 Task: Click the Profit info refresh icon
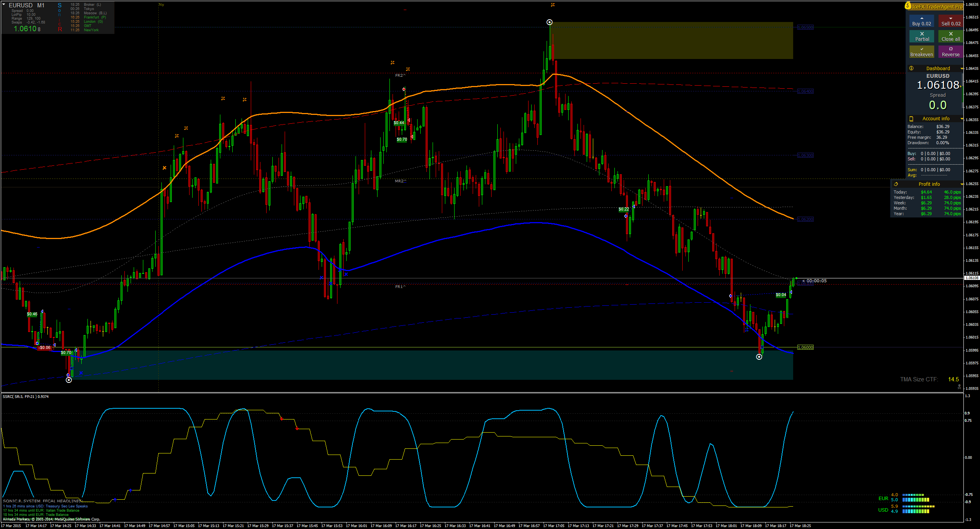pos(896,184)
